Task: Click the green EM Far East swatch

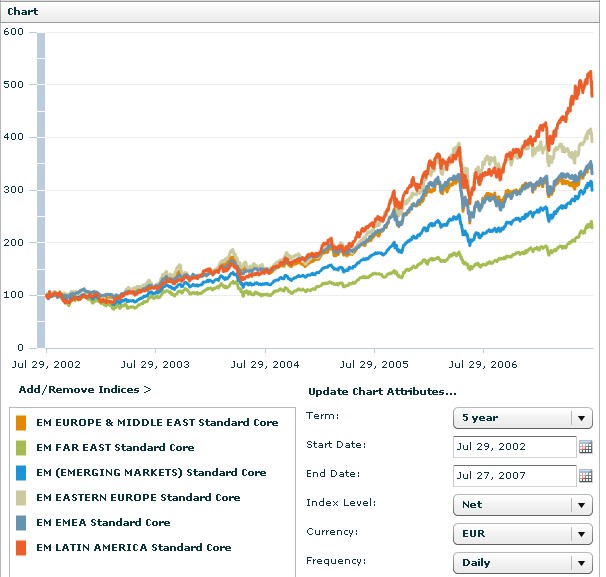Action: click(22, 448)
